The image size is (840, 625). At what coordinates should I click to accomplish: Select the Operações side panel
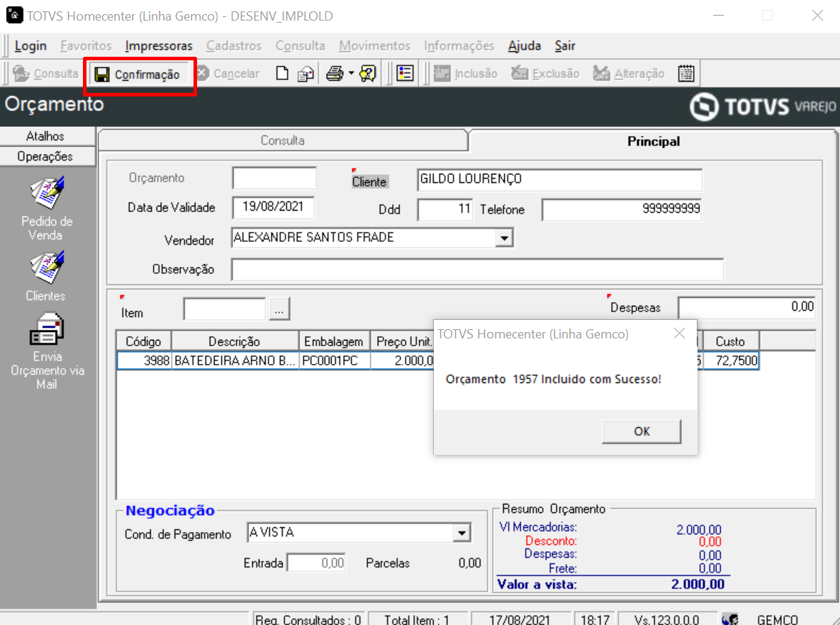tap(47, 157)
